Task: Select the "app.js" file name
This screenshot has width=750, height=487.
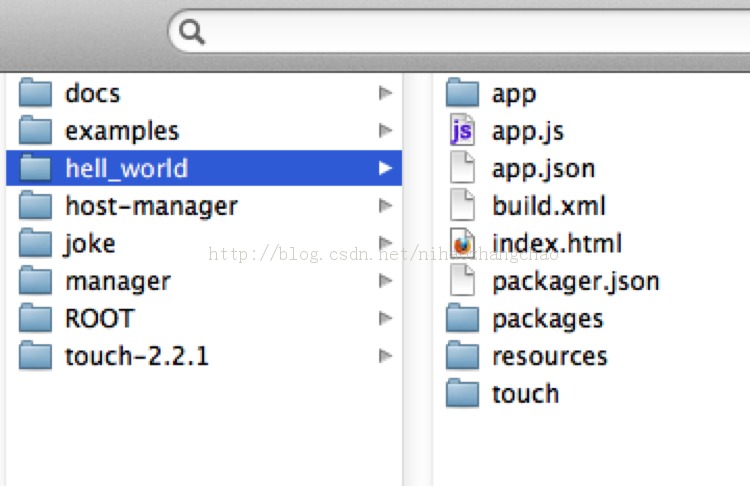Action: click(528, 132)
